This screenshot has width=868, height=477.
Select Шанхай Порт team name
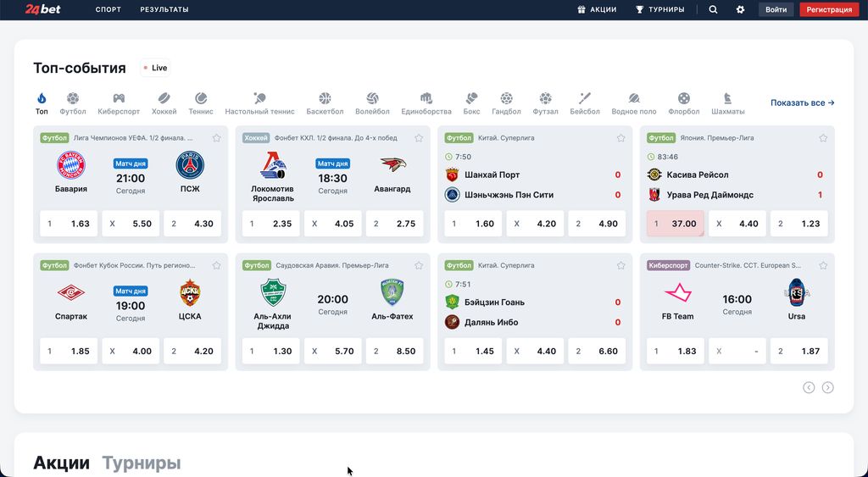pos(492,175)
